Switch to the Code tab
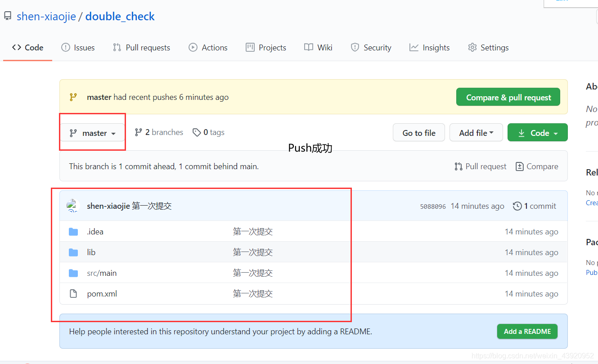Viewport: 598px width, 364px height. [x=28, y=48]
